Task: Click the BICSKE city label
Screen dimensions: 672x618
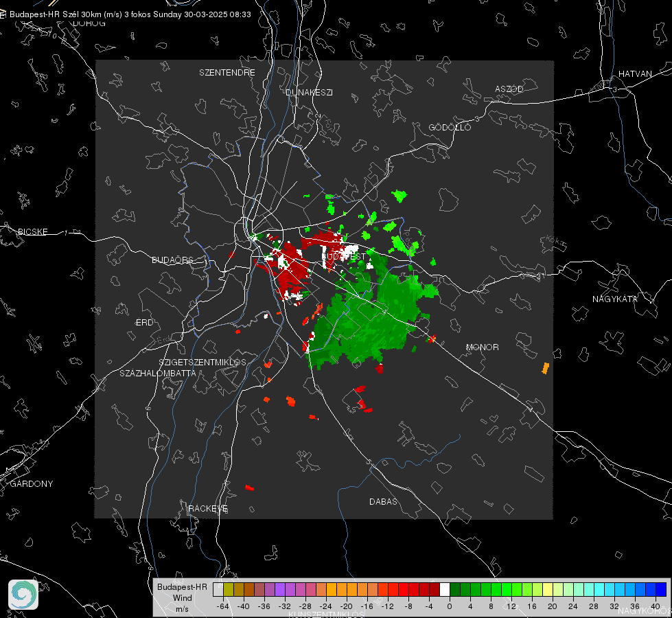Action: click(x=32, y=231)
